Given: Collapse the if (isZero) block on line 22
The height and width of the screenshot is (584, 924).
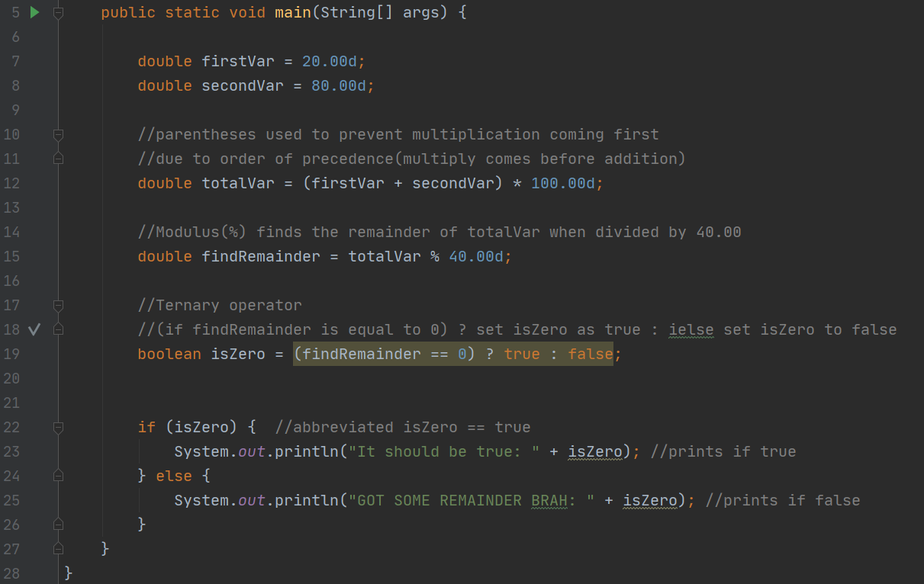Looking at the screenshot, I should coord(59,428).
